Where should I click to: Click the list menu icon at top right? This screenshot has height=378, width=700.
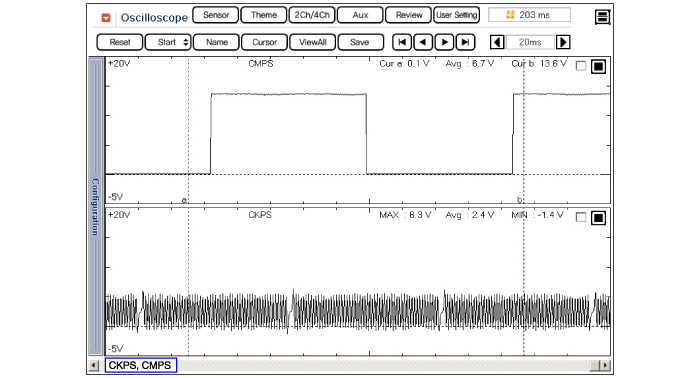[602, 17]
